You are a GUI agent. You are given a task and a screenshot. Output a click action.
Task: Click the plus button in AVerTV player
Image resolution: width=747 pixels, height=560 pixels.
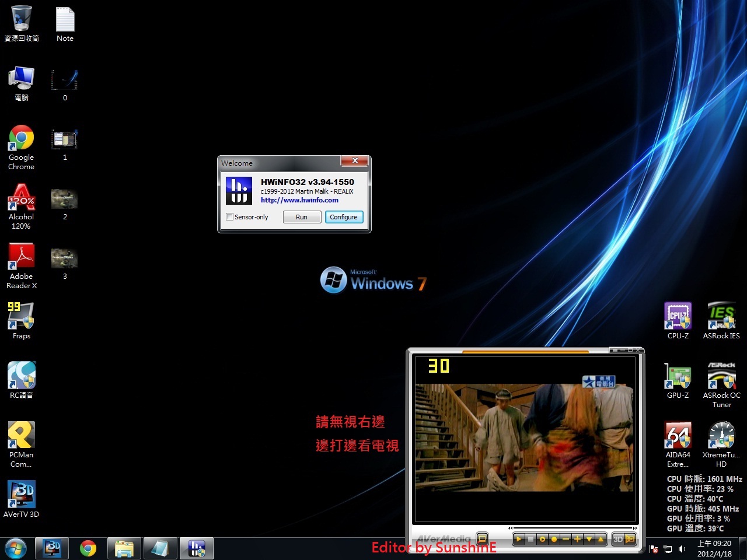coord(577,539)
